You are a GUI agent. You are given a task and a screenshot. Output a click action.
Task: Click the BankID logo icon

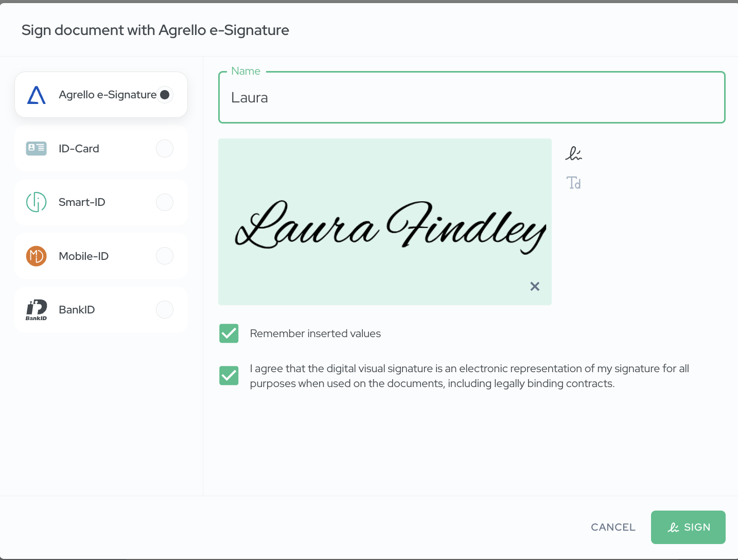[36, 310]
